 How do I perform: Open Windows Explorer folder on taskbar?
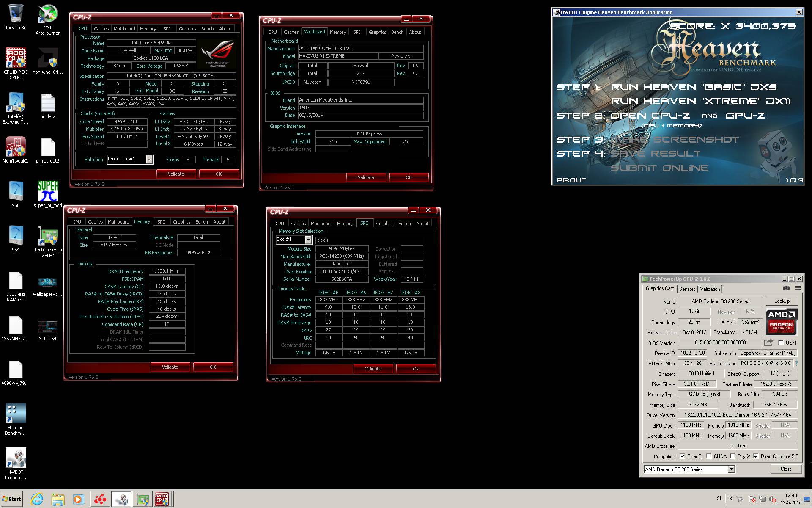point(58,500)
